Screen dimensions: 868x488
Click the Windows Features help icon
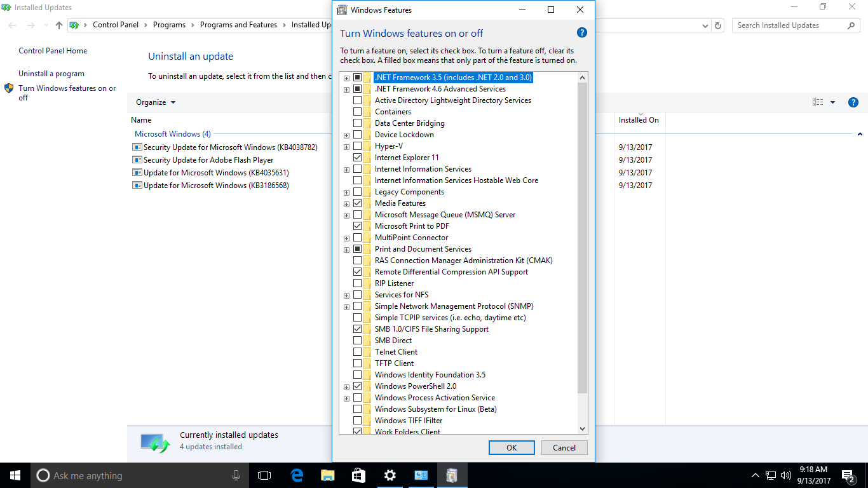[x=581, y=33]
